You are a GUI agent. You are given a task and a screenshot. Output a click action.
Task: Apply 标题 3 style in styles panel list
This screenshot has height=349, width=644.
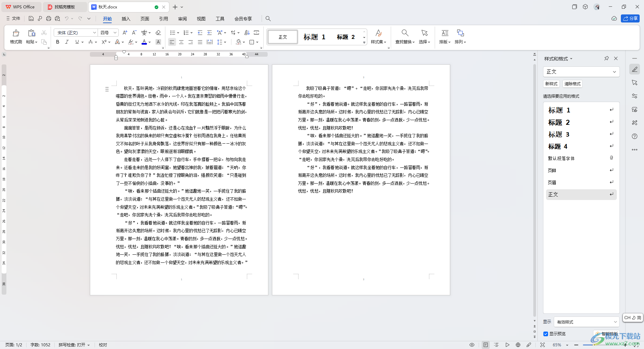coord(581,134)
